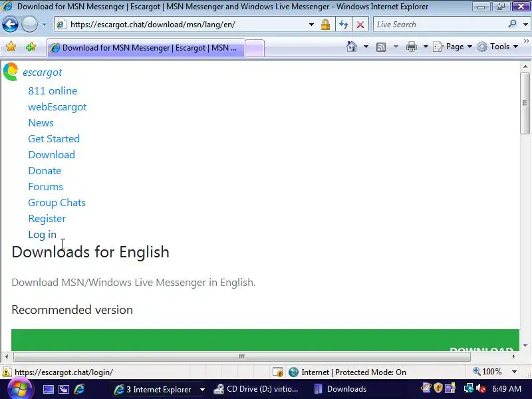Click the muted volume tray icon
The width and height of the screenshot is (532, 399).
click(481, 388)
